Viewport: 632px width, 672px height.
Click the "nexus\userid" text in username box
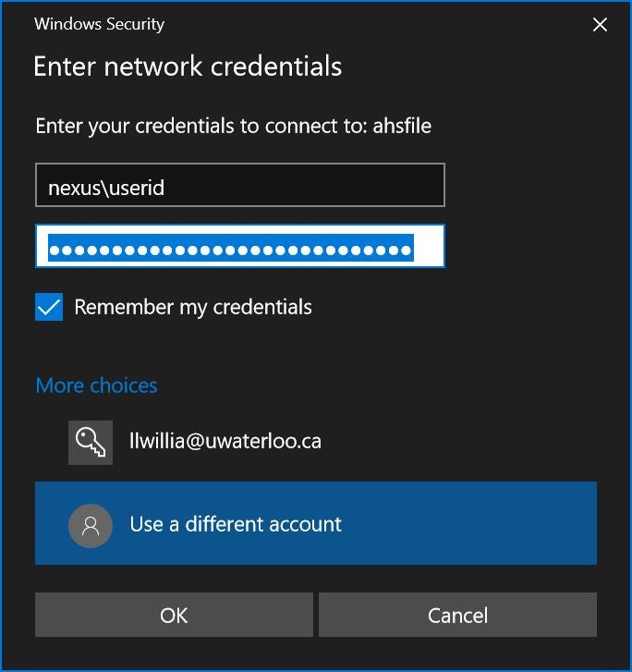pos(106,188)
